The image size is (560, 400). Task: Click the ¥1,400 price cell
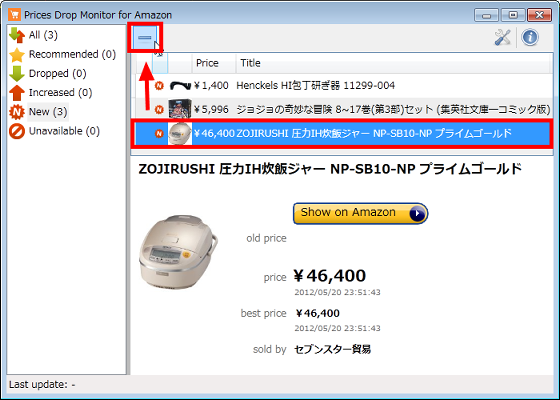pyautogui.click(x=211, y=86)
